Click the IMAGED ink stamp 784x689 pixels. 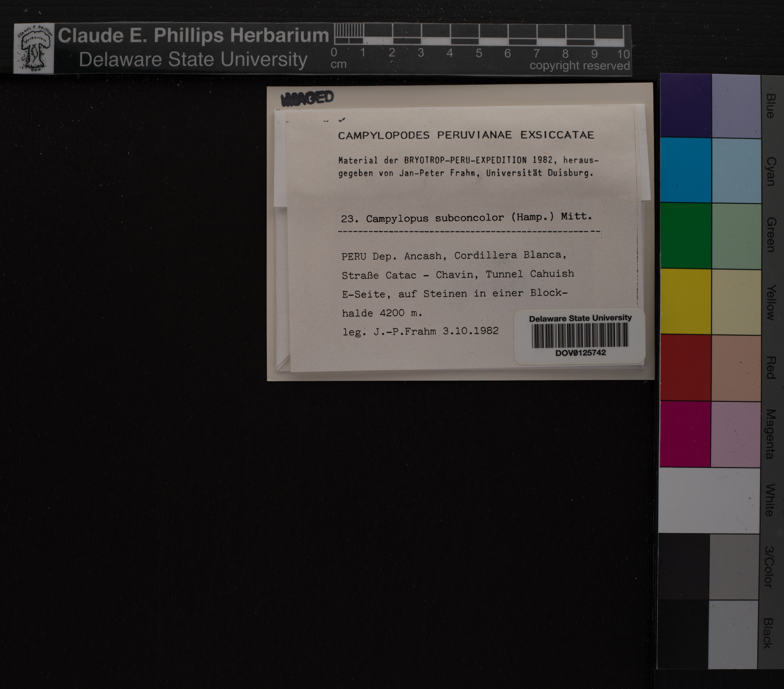point(307,98)
